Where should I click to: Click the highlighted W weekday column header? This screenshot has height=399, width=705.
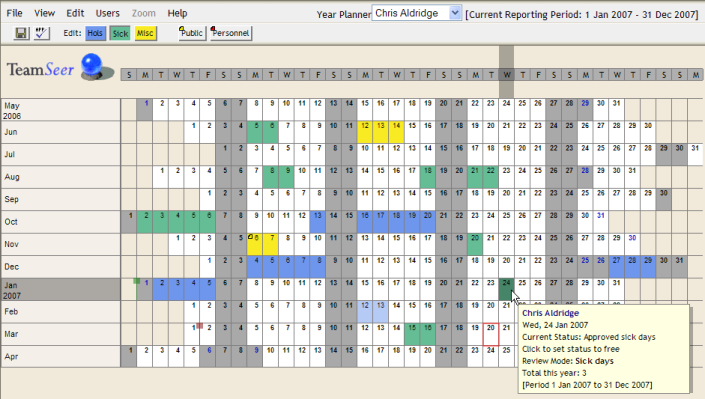(x=506, y=75)
